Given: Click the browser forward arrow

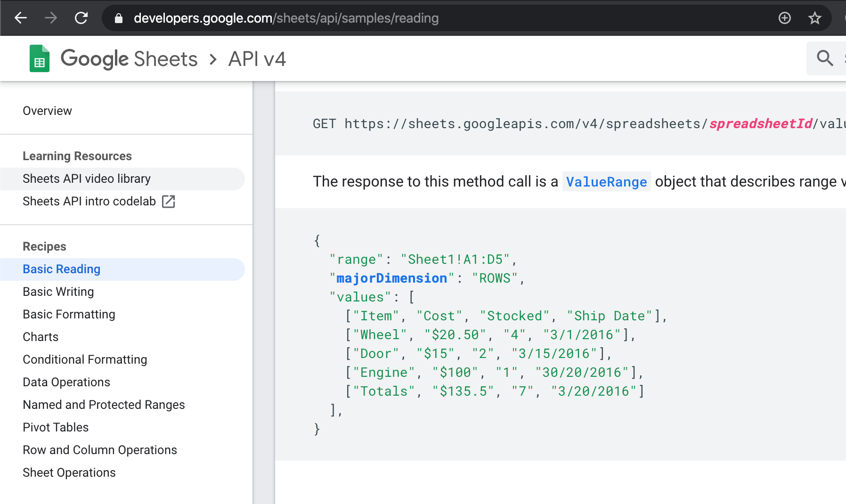Looking at the screenshot, I should point(51,18).
